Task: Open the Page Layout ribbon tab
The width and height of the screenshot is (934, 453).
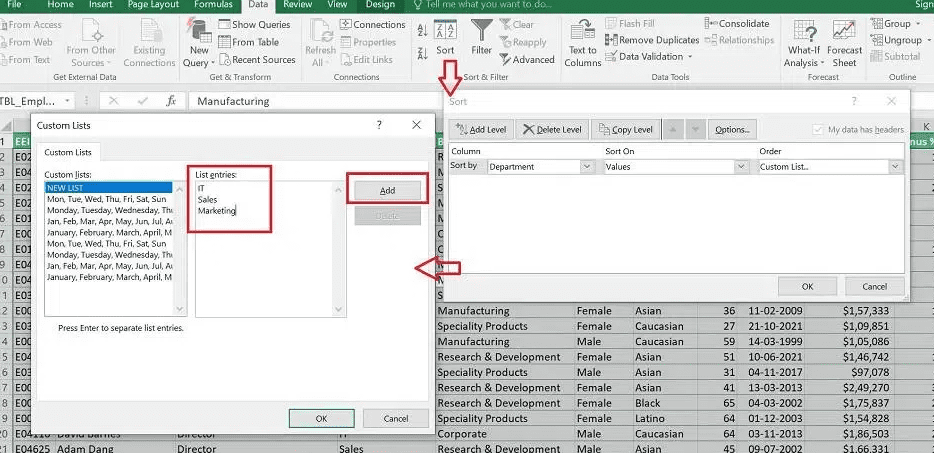Action: 155,5
